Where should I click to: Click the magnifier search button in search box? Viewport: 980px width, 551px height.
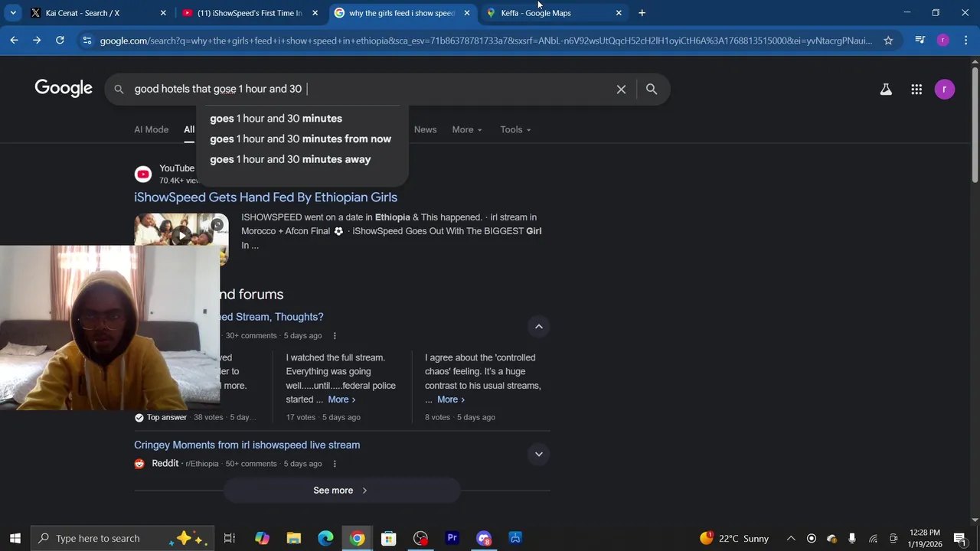click(652, 89)
